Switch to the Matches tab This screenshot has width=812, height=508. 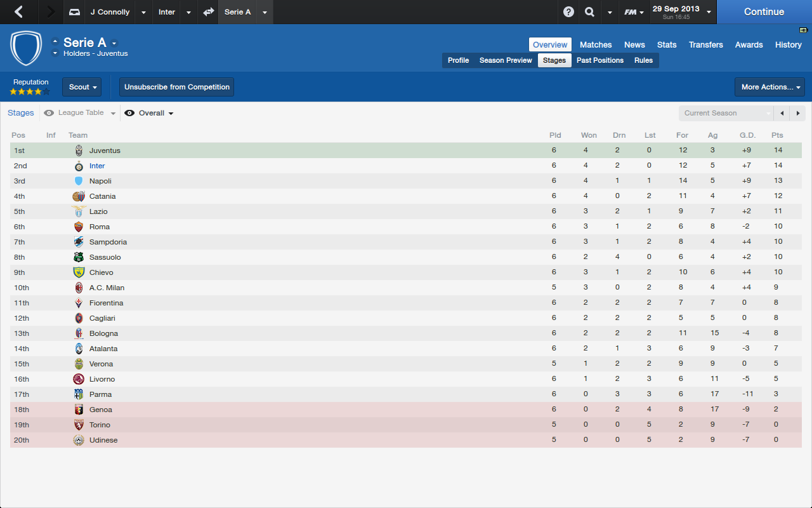pos(596,44)
